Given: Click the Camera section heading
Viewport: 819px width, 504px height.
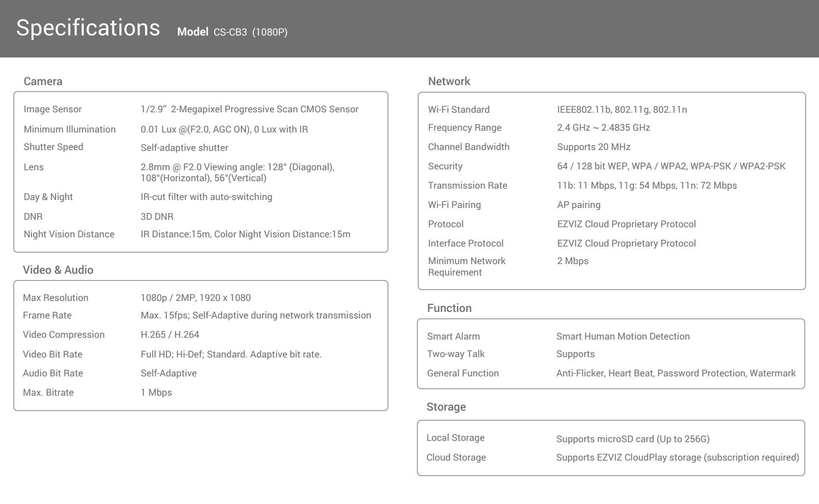Looking at the screenshot, I should pyautogui.click(x=43, y=81).
